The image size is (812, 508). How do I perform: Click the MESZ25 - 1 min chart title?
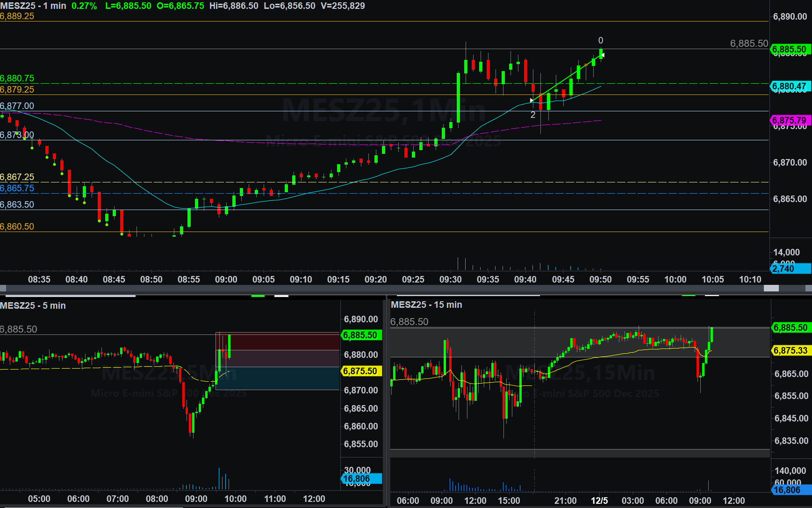33,6
